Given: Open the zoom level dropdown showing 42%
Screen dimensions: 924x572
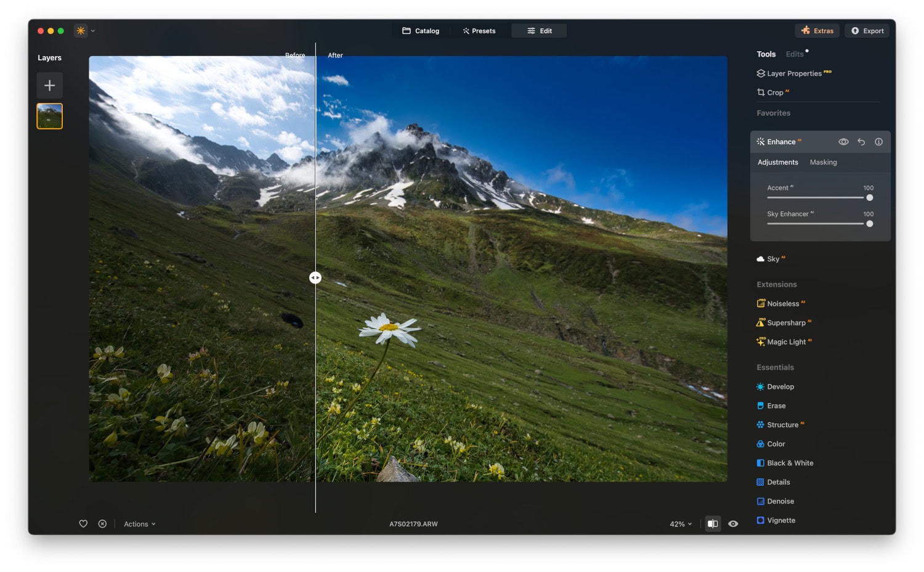Looking at the screenshot, I should click(x=679, y=523).
